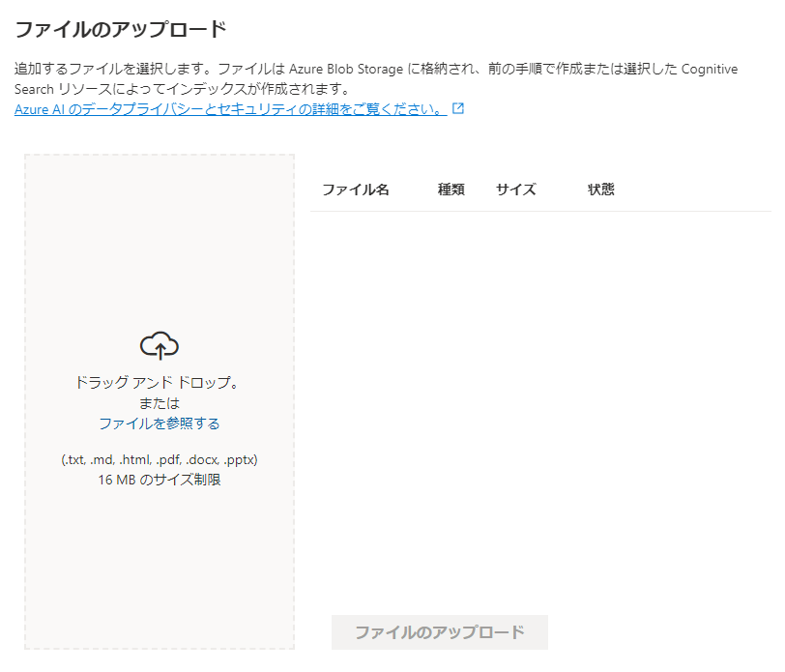Viewport: 785px width, 672px height.
Task: Click the ファイルを参照する link
Action: [160, 424]
